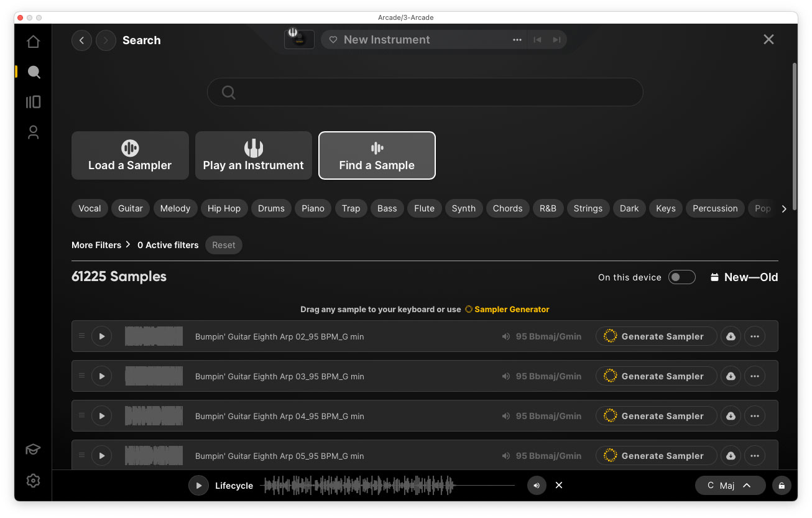Filter by the Bass tag
Screen dimensions: 812x518
pos(387,208)
